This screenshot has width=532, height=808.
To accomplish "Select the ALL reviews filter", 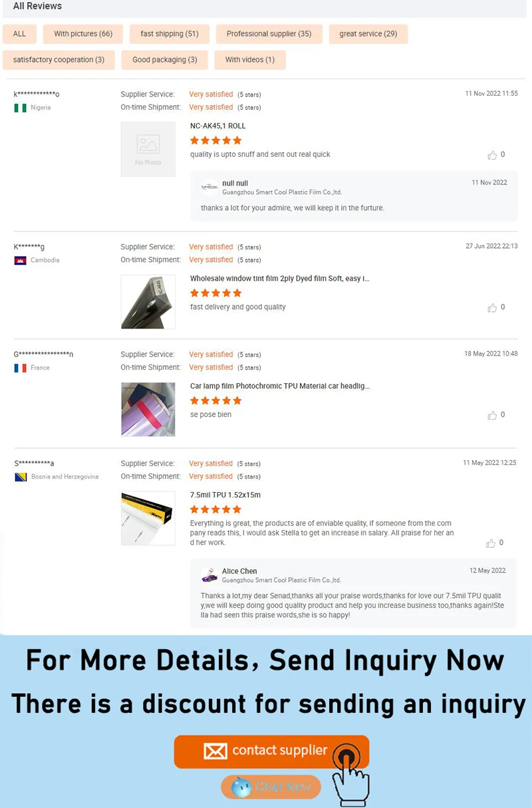I will (x=20, y=34).
